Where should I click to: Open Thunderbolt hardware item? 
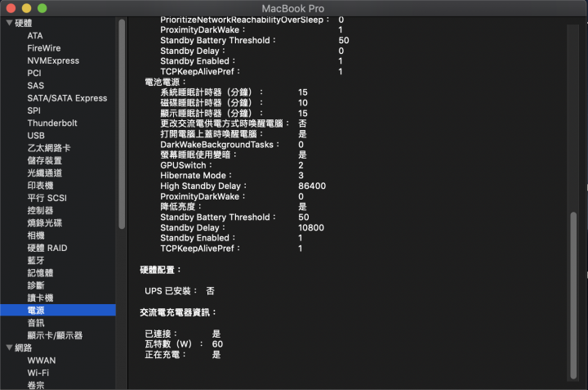pos(52,123)
